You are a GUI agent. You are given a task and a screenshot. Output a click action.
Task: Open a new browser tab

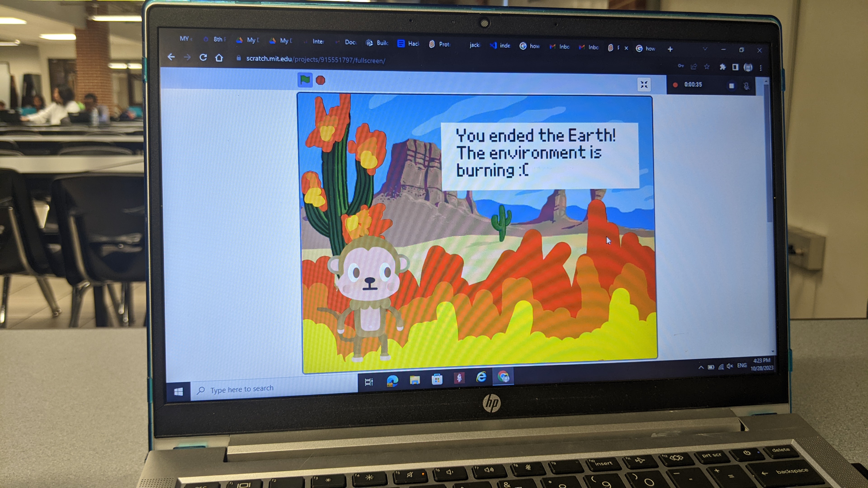670,49
